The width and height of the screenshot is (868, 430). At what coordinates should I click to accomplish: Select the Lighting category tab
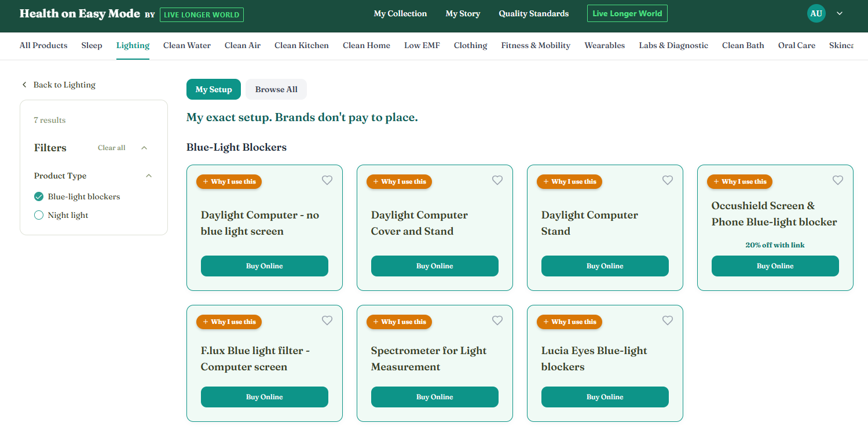coord(133,45)
